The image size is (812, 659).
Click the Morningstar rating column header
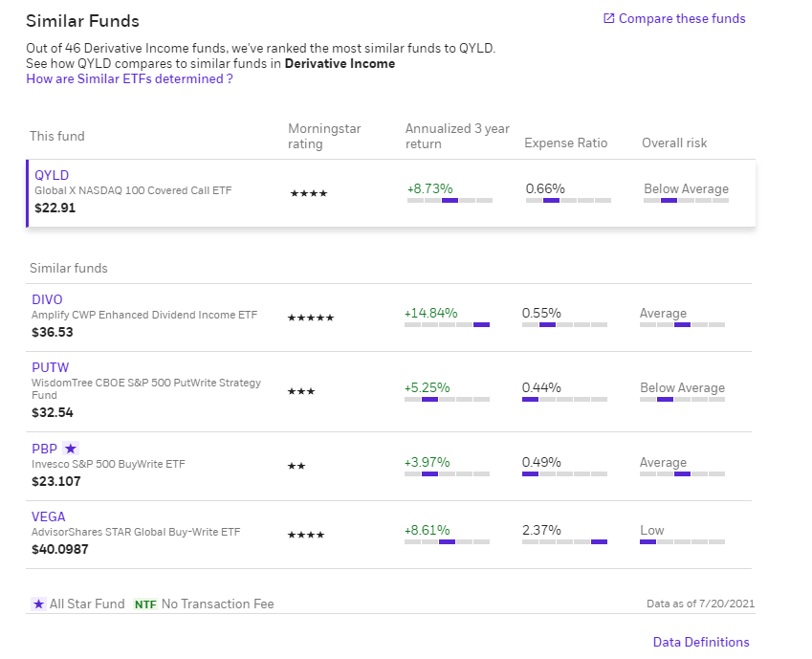tap(324, 136)
